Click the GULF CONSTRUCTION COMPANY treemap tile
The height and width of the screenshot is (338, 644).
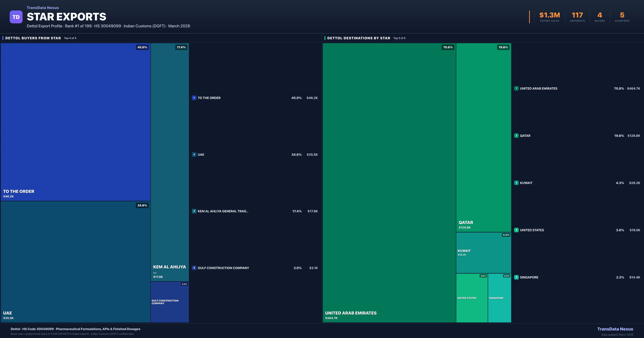click(x=170, y=302)
